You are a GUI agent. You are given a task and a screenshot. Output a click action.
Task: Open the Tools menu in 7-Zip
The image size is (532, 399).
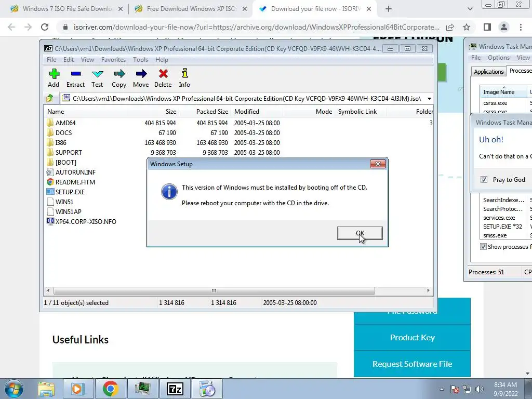[140, 60]
